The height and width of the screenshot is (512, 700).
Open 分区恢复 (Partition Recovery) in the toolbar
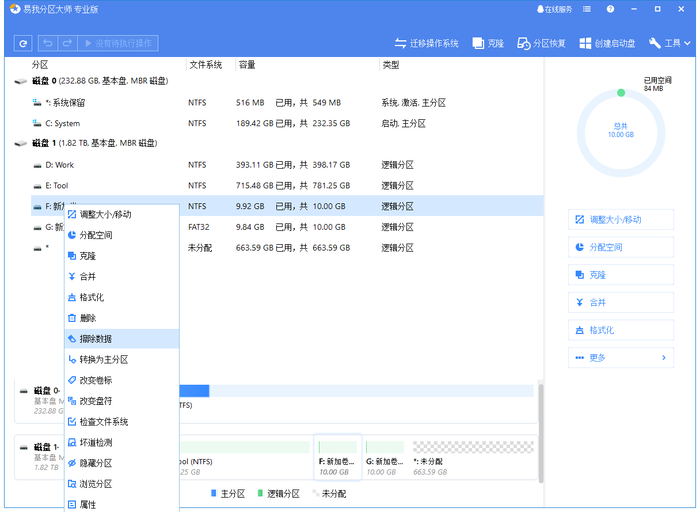(x=541, y=43)
